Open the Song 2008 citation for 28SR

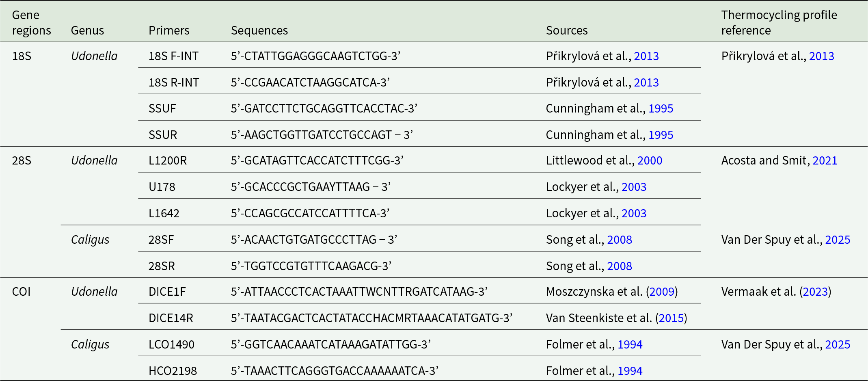(620, 266)
